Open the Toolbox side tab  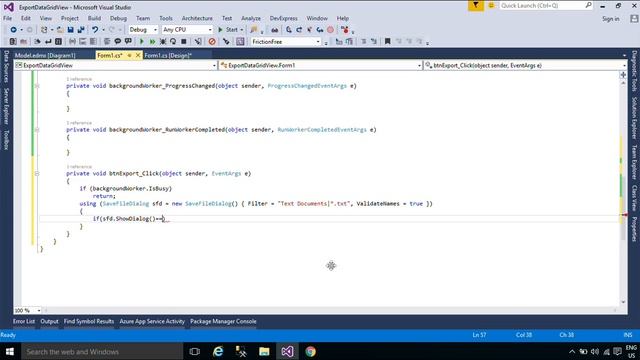[x=6, y=140]
